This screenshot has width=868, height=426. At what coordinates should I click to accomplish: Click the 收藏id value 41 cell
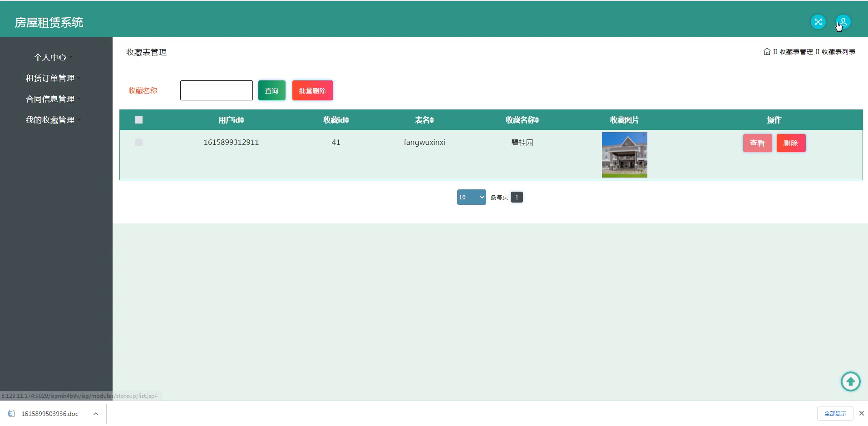(336, 142)
